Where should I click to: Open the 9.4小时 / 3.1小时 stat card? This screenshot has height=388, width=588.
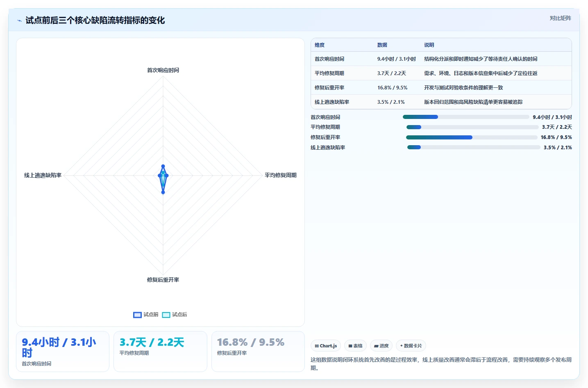pos(63,351)
